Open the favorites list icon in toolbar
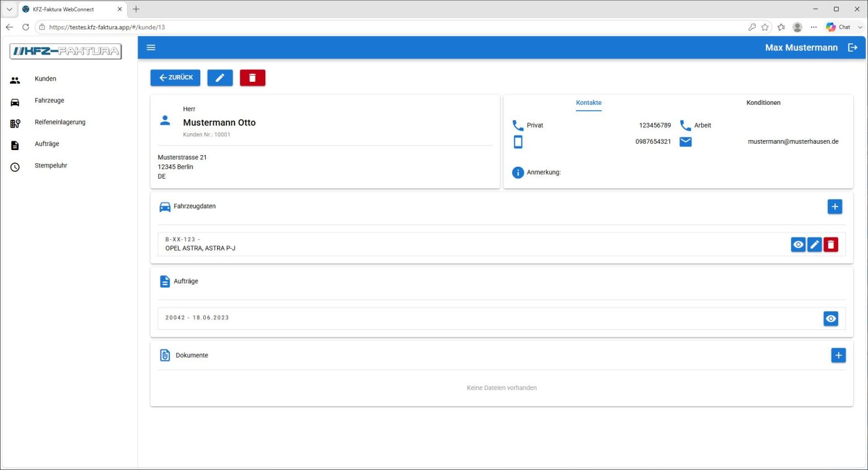Image resolution: width=868 pixels, height=470 pixels. click(x=781, y=27)
